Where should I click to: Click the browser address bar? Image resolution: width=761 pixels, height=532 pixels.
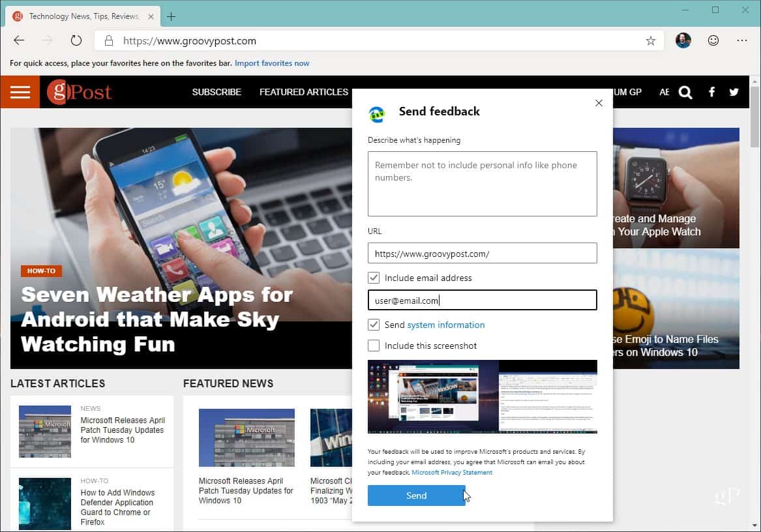379,41
